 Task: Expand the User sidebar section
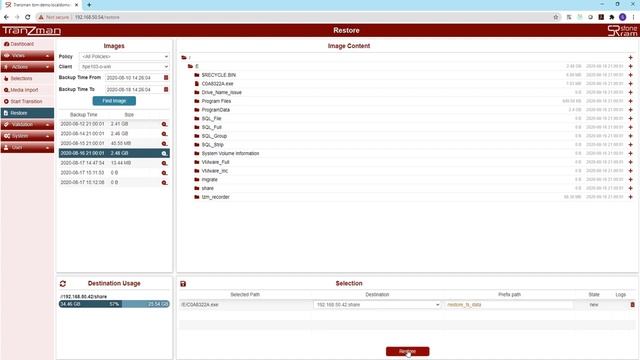27,147
